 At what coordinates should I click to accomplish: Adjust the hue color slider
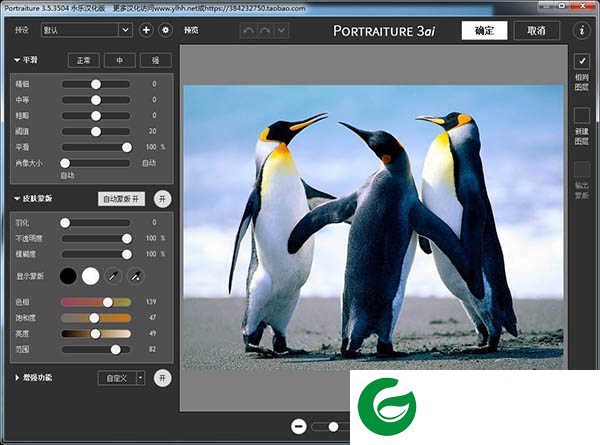(x=96, y=302)
